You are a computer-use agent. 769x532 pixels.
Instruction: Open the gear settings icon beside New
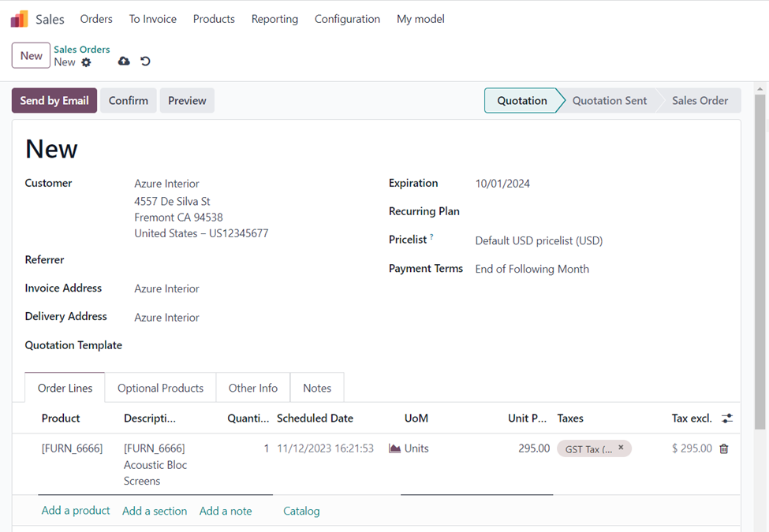pyautogui.click(x=87, y=62)
